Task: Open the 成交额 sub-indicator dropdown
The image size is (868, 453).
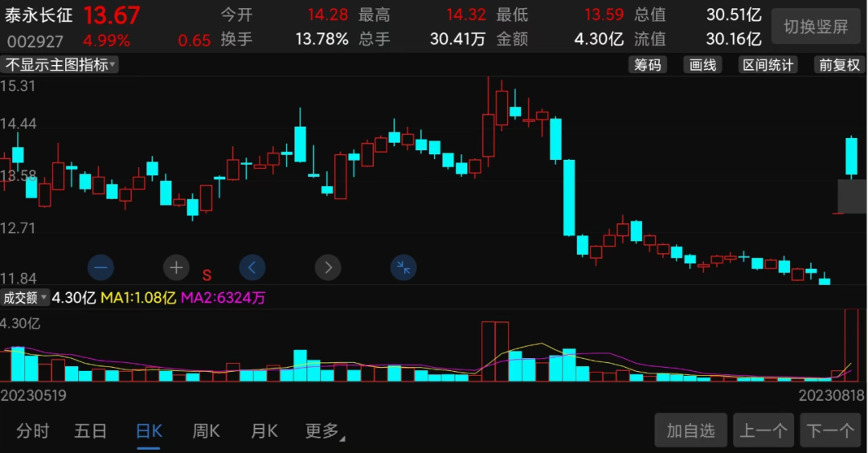Action: point(25,297)
